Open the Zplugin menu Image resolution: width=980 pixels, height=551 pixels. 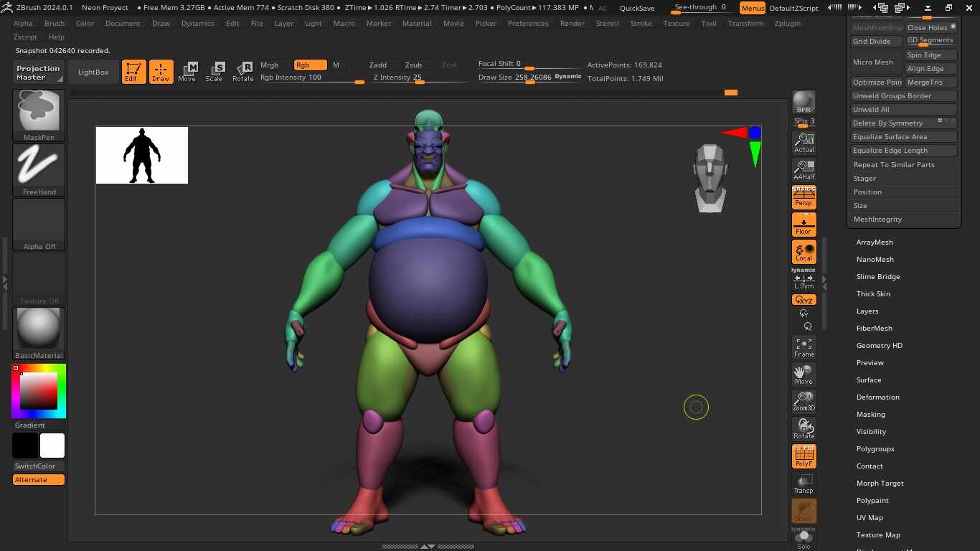click(788, 23)
